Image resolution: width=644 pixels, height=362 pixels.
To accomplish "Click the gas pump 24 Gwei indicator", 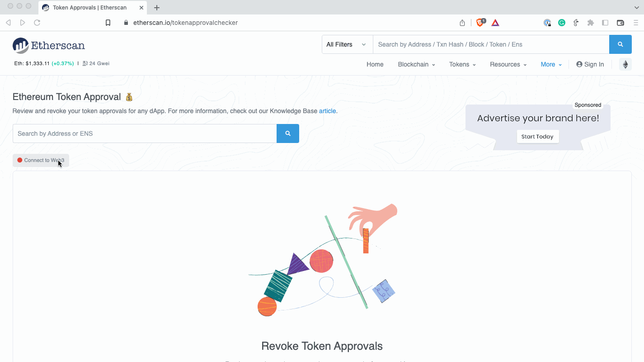I will [96, 63].
